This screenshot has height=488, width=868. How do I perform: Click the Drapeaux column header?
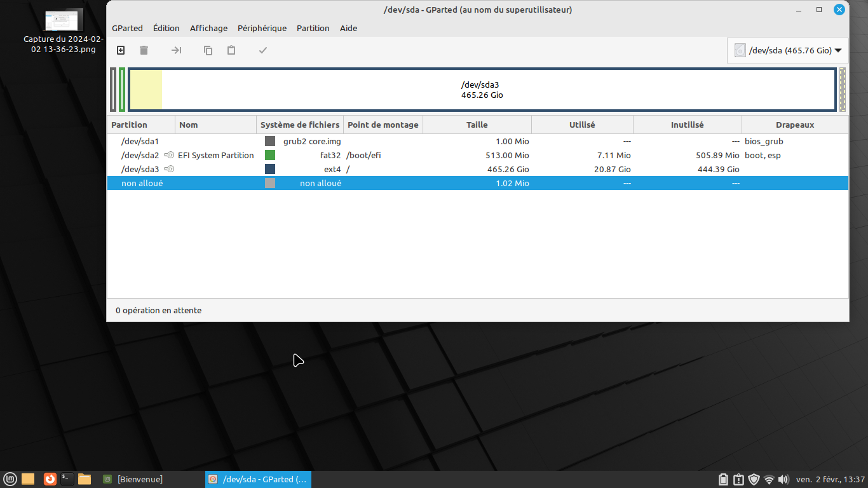[x=795, y=125]
